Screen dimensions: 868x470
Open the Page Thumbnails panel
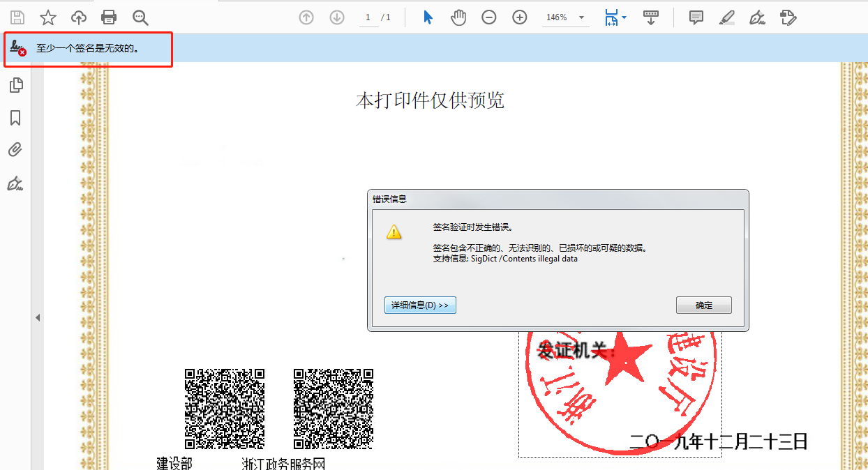tap(16, 84)
